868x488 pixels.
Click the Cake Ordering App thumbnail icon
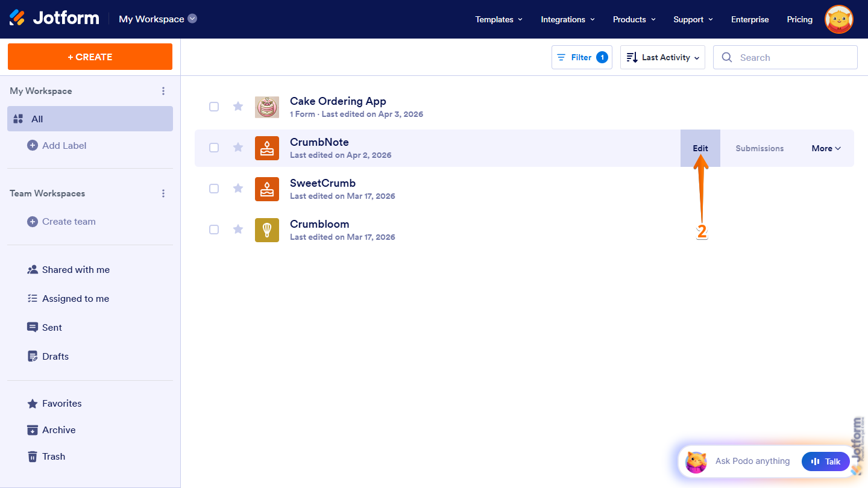[x=267, y=107]
